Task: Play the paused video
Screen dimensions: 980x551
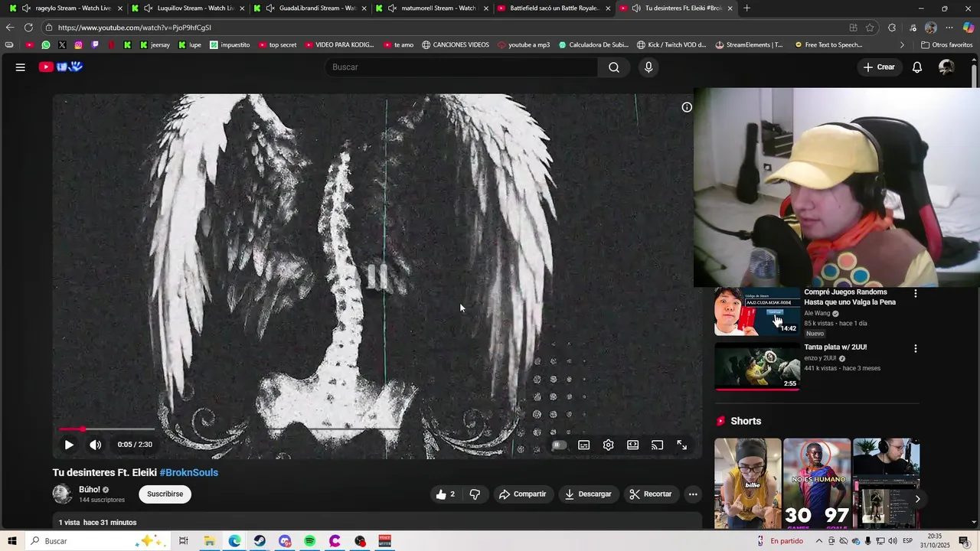Action: pos(69,445)
